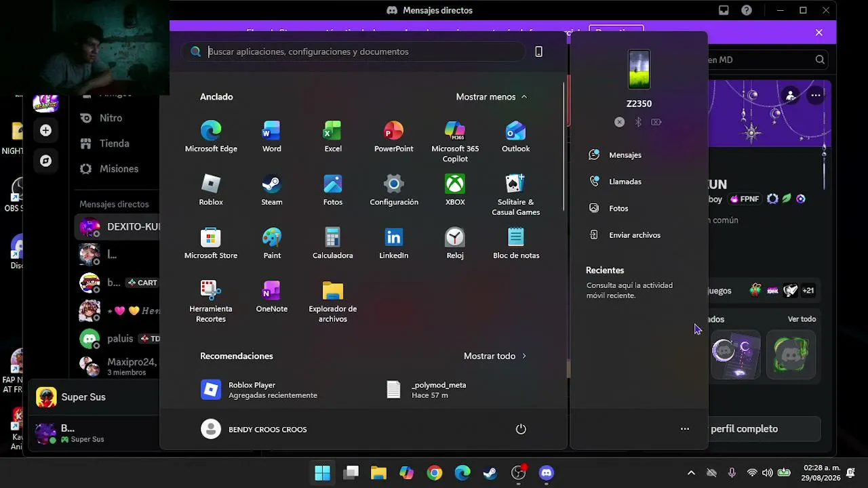Launch Roblox from pinned apps

pos(211,190)
